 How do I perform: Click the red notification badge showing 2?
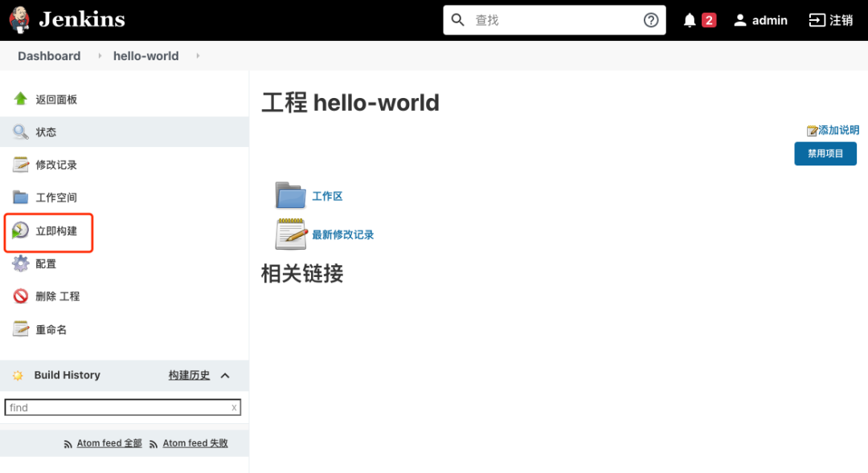(709, 20)
